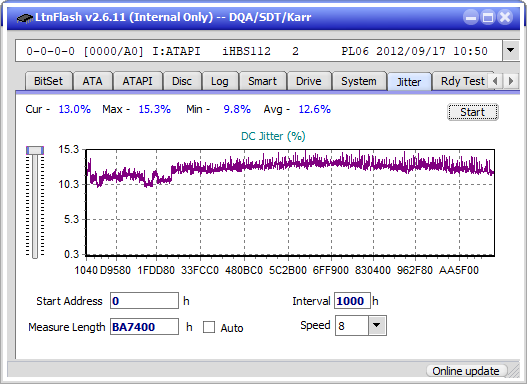This screenshot has width=527, height=384.
Task: Minimize the LtnFlash window
Action: (471, 17)
